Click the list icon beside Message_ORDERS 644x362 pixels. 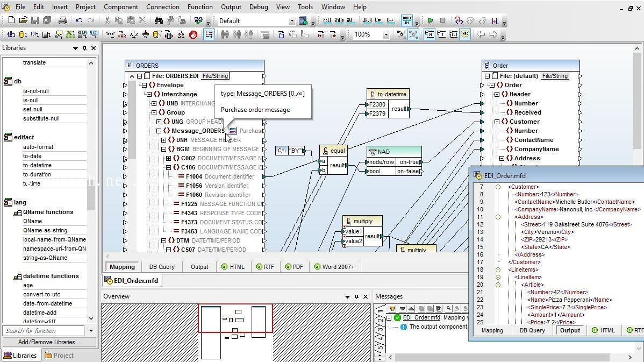pos(233,131)
